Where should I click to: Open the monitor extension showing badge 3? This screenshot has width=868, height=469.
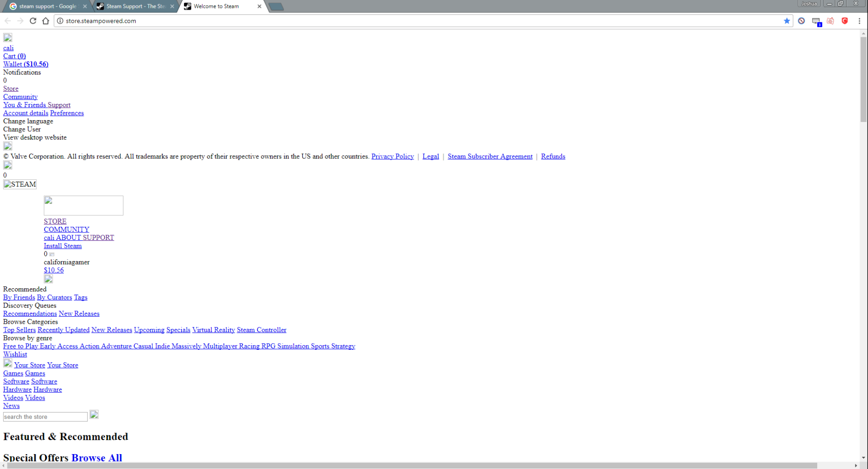pyautogui.click(x=816, y=21)
